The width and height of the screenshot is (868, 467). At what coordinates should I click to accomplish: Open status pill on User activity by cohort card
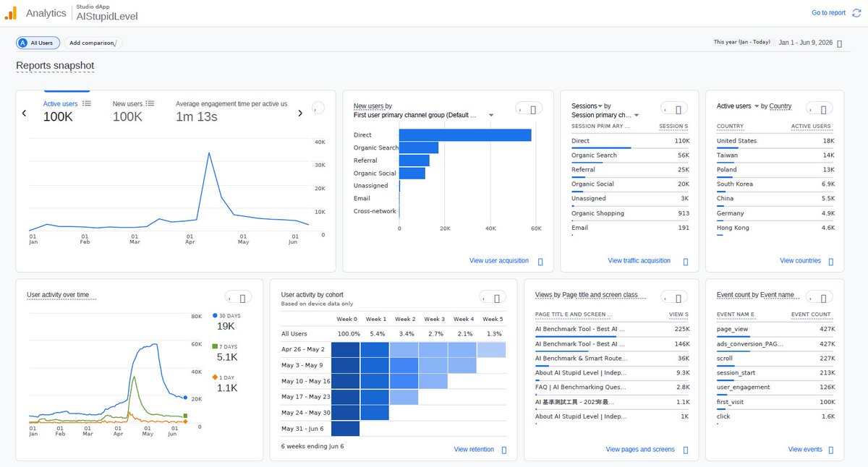[x=493, y=297]
